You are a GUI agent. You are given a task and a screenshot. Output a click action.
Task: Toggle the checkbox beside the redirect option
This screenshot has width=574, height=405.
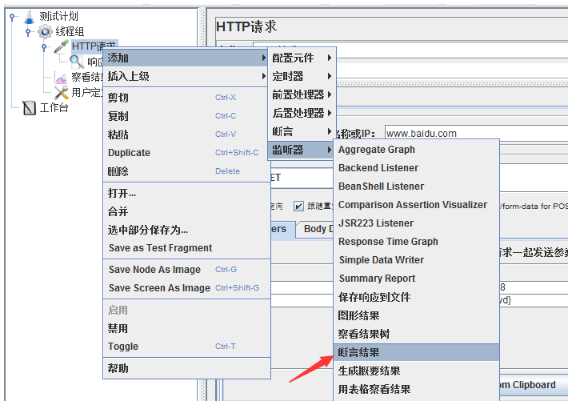[299, 207]
